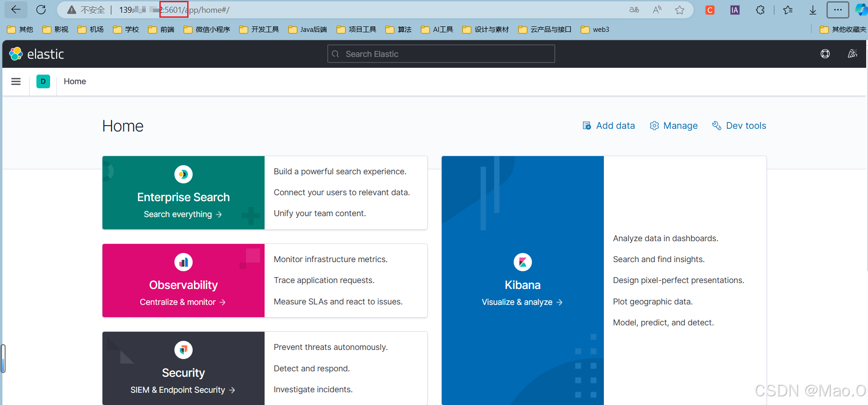This screenshot has height=405, width=868.
Task: Go back with the browser back arrow
Action: (16, 10)
